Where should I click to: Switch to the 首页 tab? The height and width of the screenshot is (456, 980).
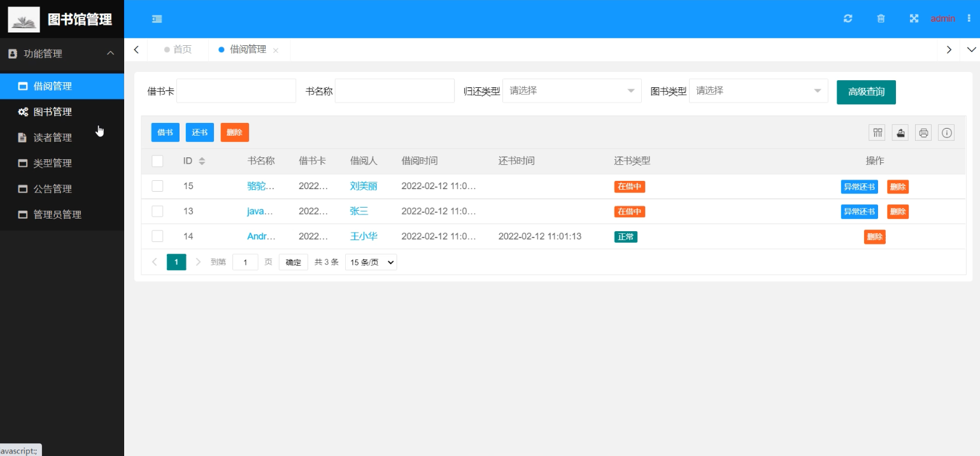tap(178, 50)
